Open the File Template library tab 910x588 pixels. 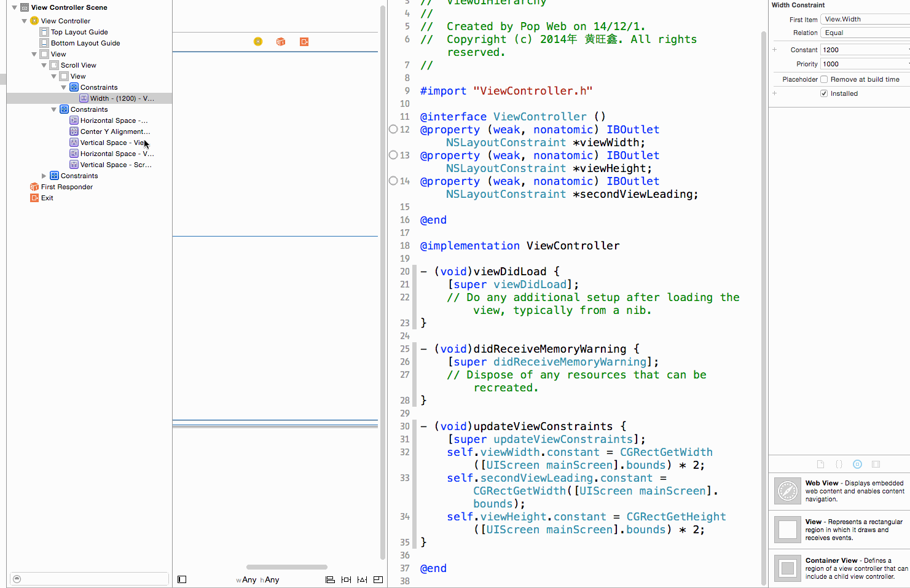820,465
